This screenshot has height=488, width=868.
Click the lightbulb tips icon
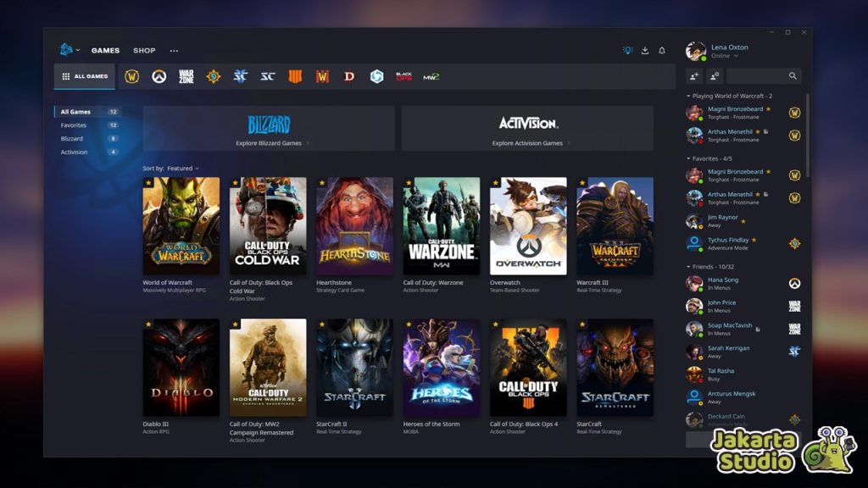[627, 50]
